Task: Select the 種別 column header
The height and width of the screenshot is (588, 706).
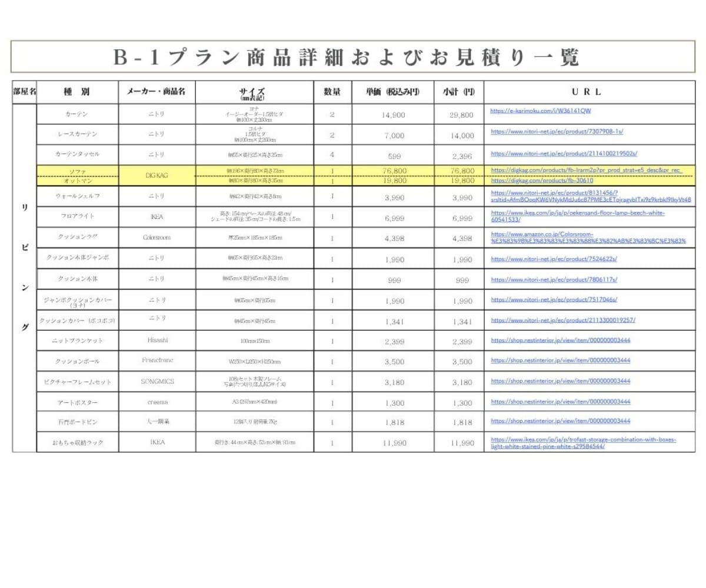Action: point(77,92)
